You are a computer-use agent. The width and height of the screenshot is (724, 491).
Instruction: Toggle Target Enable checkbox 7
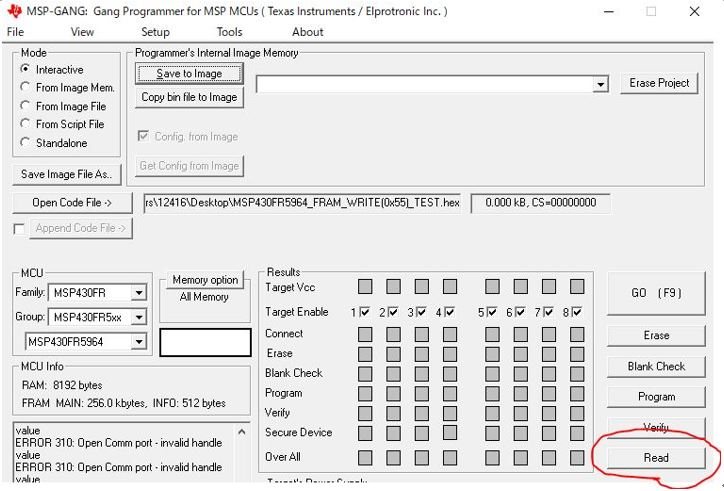[x=548, y=312]
